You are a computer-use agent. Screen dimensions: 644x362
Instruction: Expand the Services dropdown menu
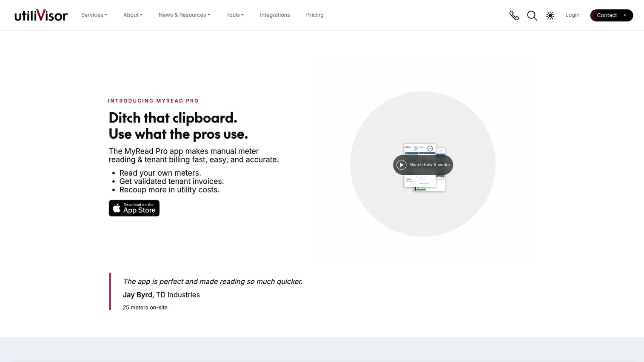(94, 15)
